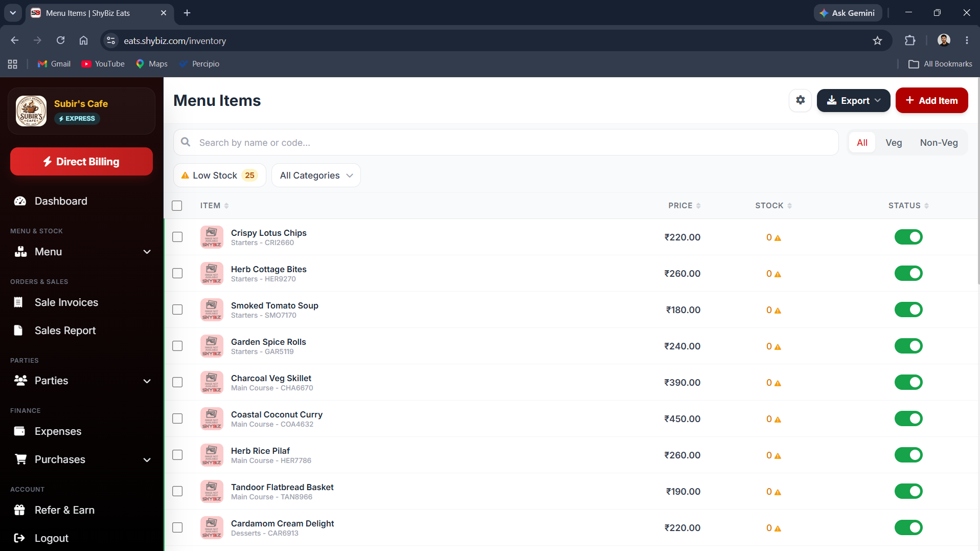Expand the Parties sidebar section
This screenshot has height=551, width=980.
click(147, 381)
